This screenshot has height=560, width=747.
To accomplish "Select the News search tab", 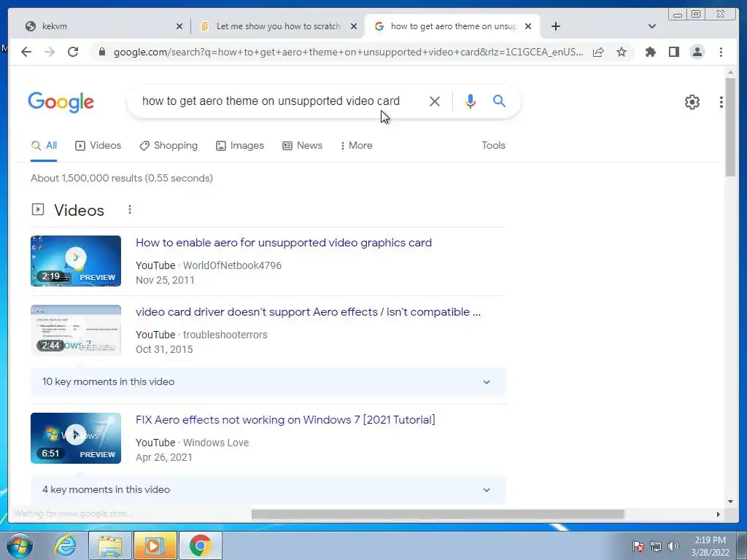I will click(302, 145).
